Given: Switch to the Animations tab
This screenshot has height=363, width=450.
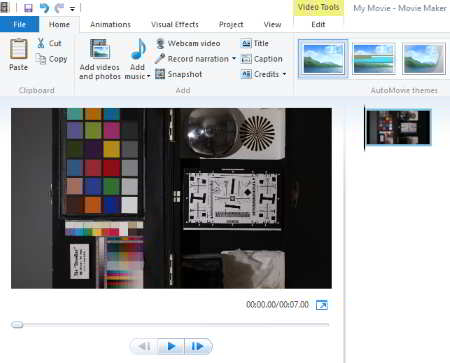Looking at the screenshot, I should (110, 24).
